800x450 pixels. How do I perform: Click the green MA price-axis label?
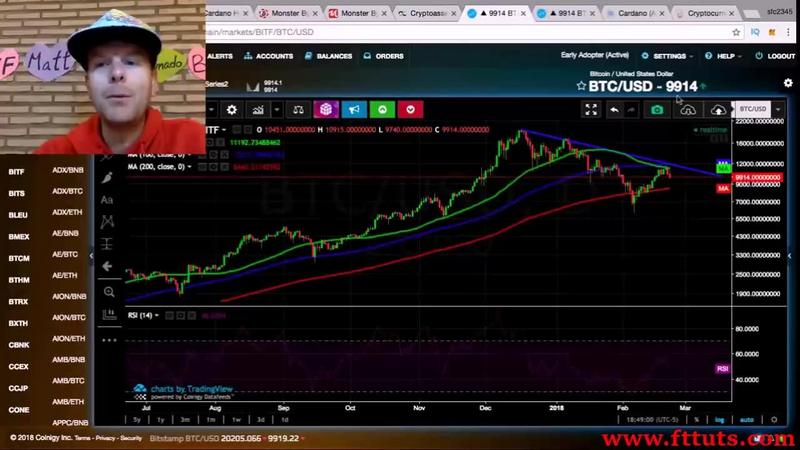[x=723, y=168]
